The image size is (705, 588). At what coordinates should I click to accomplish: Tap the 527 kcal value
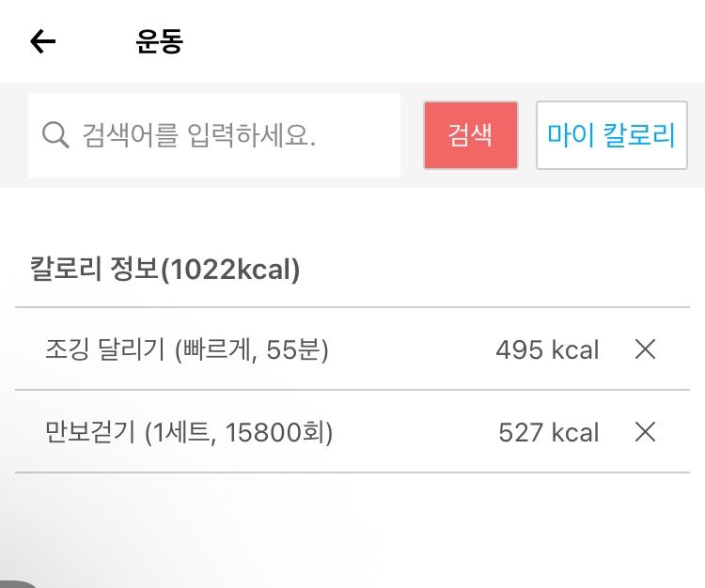tap(549, 433)
